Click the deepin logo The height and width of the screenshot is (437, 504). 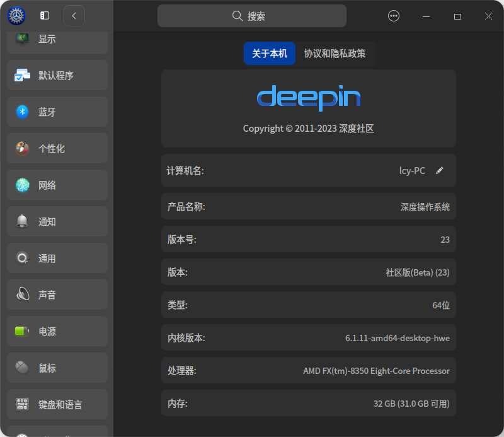pos(309,98)
